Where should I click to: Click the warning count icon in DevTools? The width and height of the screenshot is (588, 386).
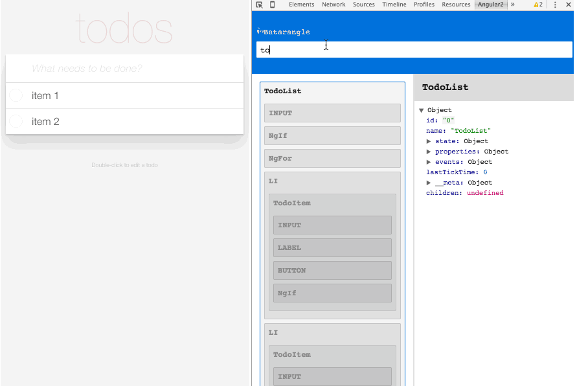(x=538, y=5)
